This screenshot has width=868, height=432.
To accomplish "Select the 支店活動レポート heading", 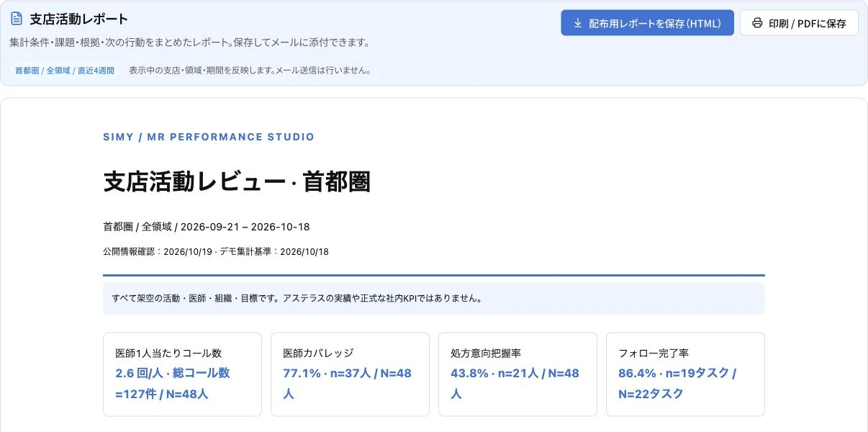I will [x=78, y=19].
